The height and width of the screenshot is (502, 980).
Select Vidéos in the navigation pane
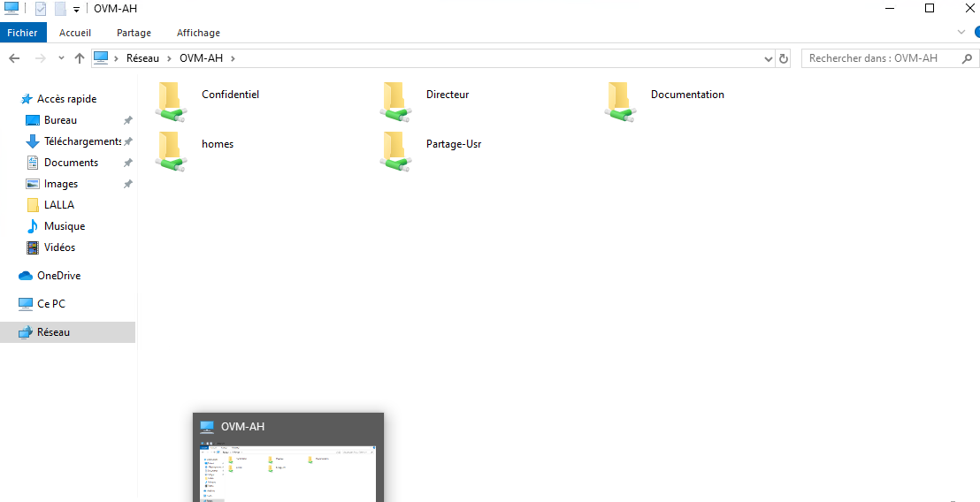[x=59, y=247]
